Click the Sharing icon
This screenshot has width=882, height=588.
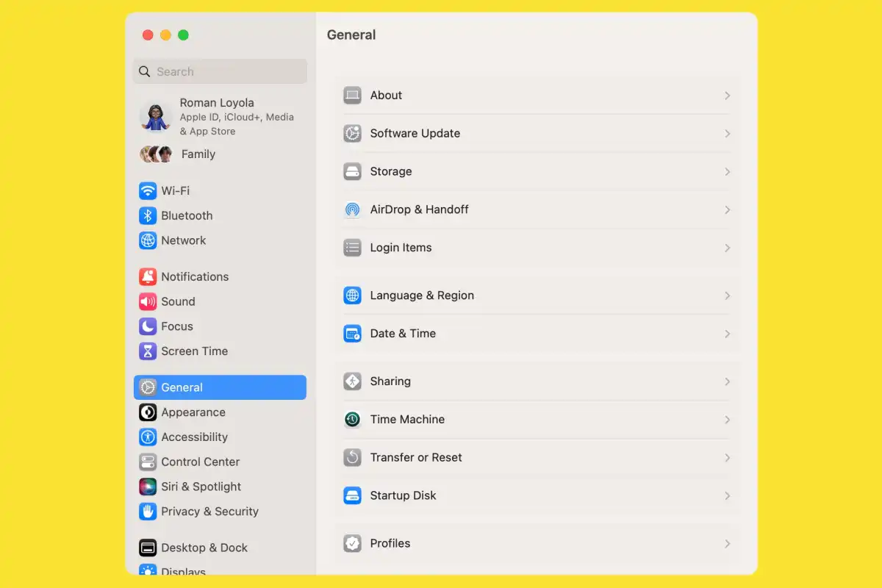(353, 381)
